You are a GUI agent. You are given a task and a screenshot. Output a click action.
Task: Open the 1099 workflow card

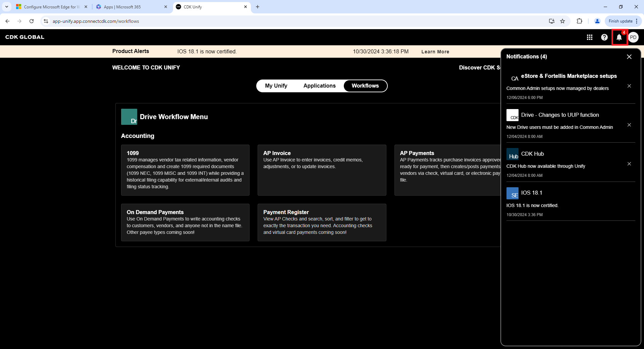(185, 170)
